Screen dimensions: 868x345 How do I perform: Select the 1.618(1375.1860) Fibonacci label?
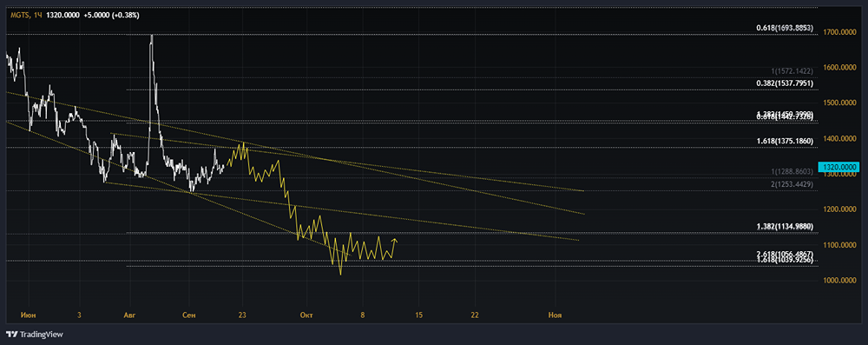[x=785, y=141]
